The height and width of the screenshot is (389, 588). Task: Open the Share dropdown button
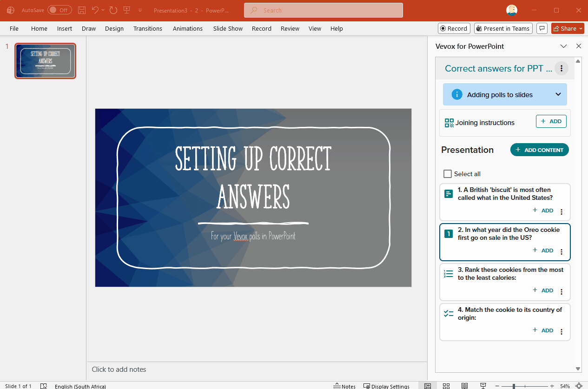click(568, 28)
